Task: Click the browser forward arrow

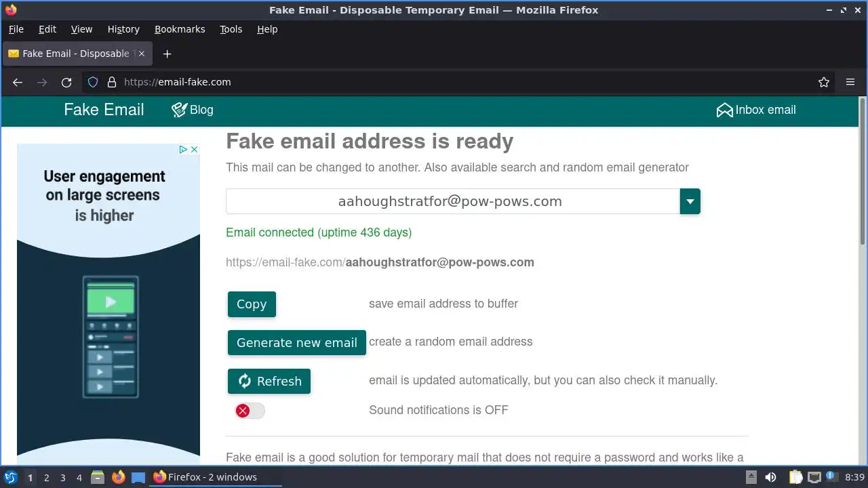Action: [x=42, y=82]
